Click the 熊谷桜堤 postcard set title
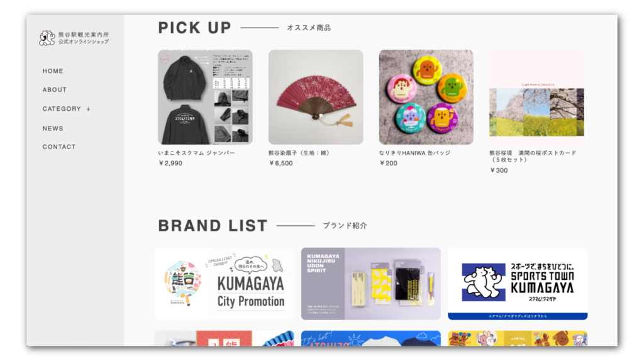This screenshot has height=361, width=644. point(533,156)
